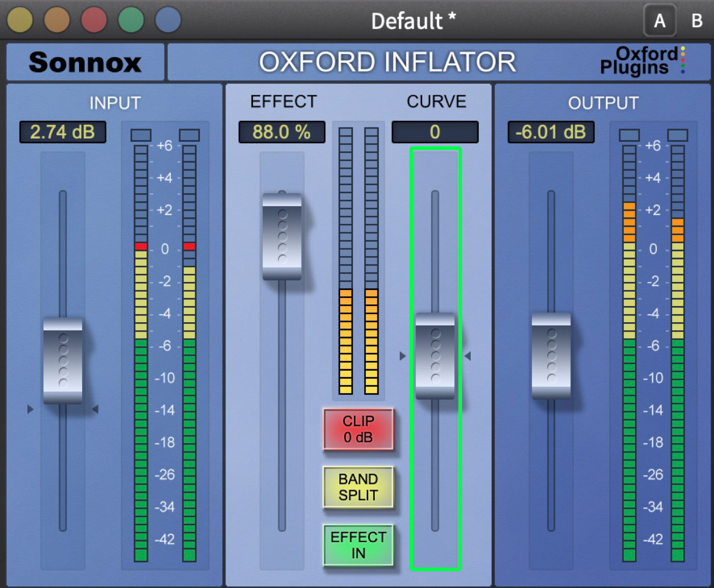714x588 pixels.
Task: Click the INPUT section label
Action: [x=115, y=103]
